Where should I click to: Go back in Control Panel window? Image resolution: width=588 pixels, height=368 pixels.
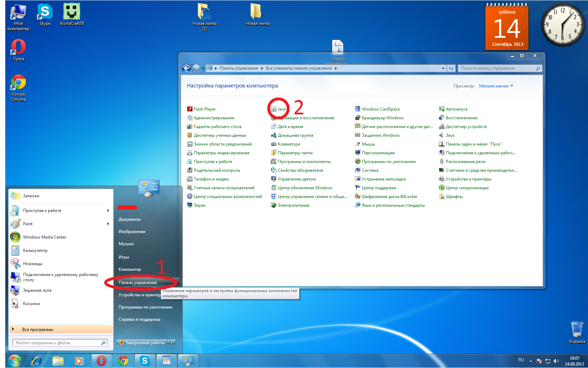coord(186,68)
